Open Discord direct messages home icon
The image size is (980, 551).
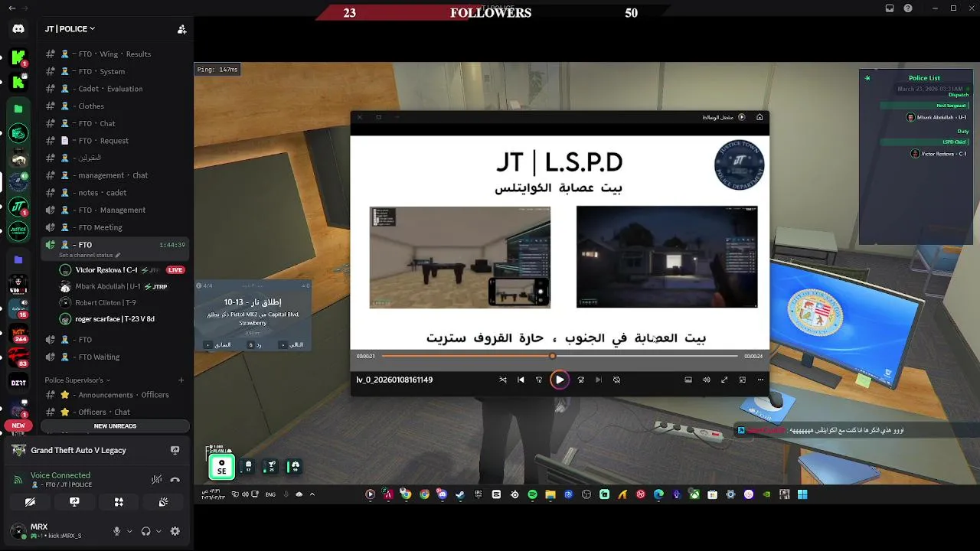pyautogui.click(x=18, y=29)
